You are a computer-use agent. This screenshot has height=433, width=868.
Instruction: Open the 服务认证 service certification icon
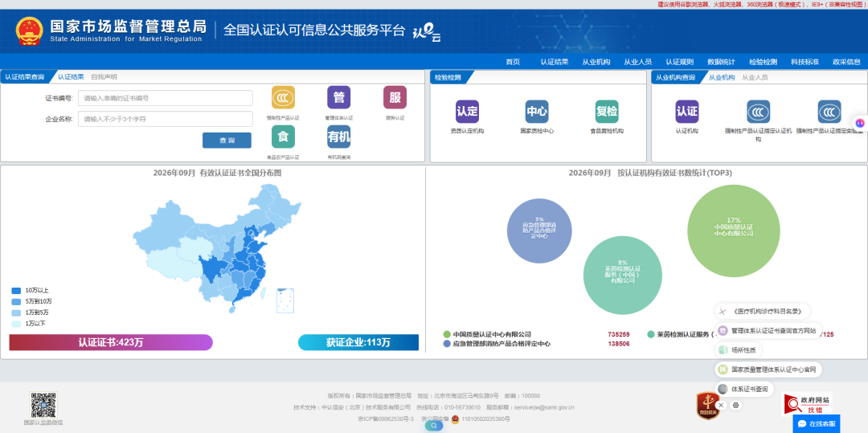tap(395, 97)
